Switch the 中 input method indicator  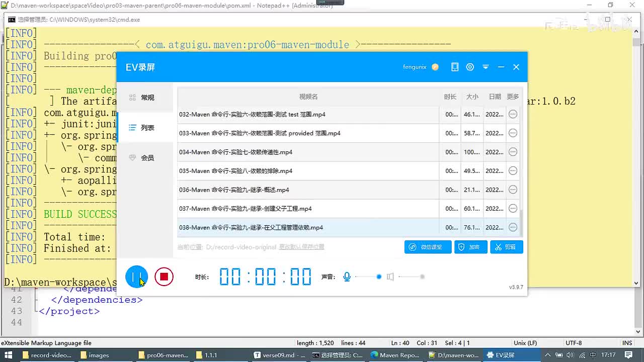[592, 355]
